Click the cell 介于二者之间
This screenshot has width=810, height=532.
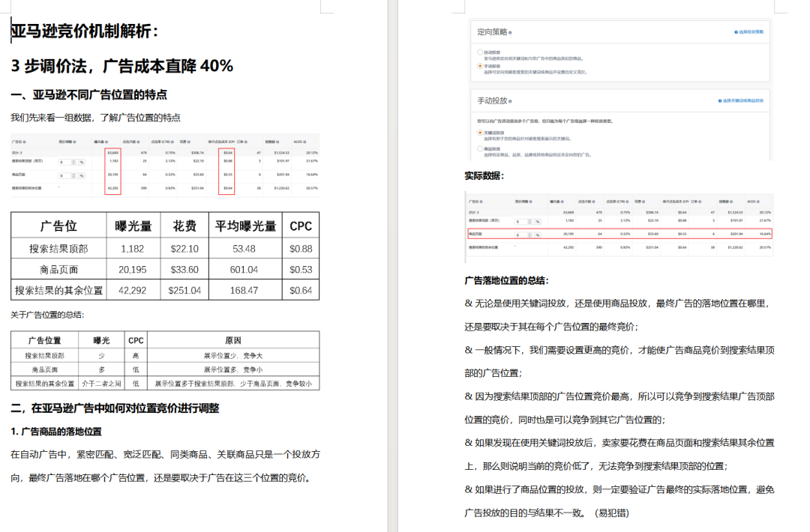[101, 384]
